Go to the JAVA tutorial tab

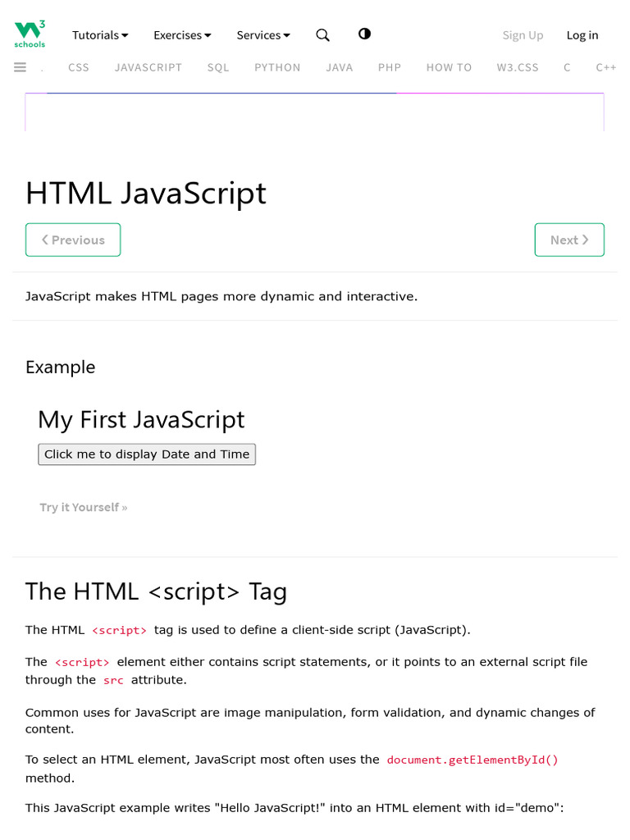point(339,67)
